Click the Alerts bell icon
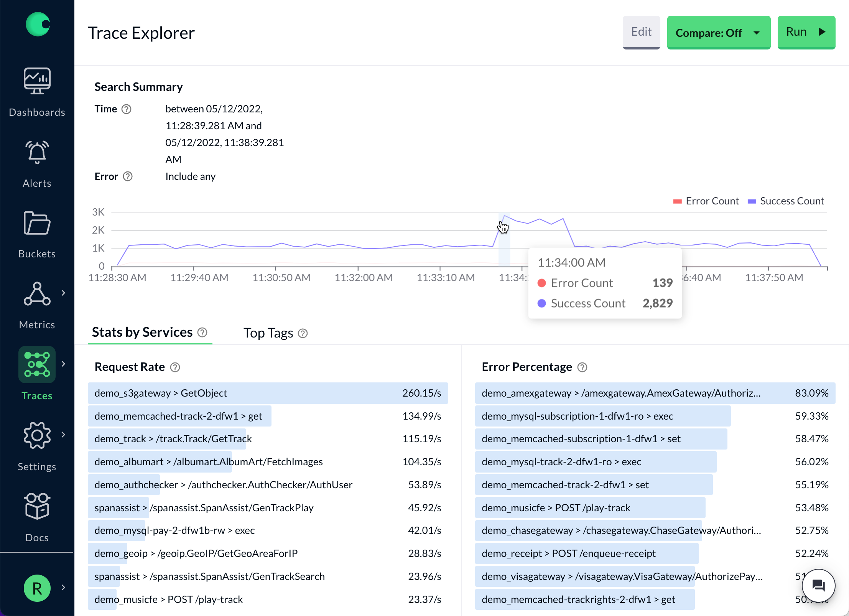This screenshot has width=849, height=616. tap(37, 152)
